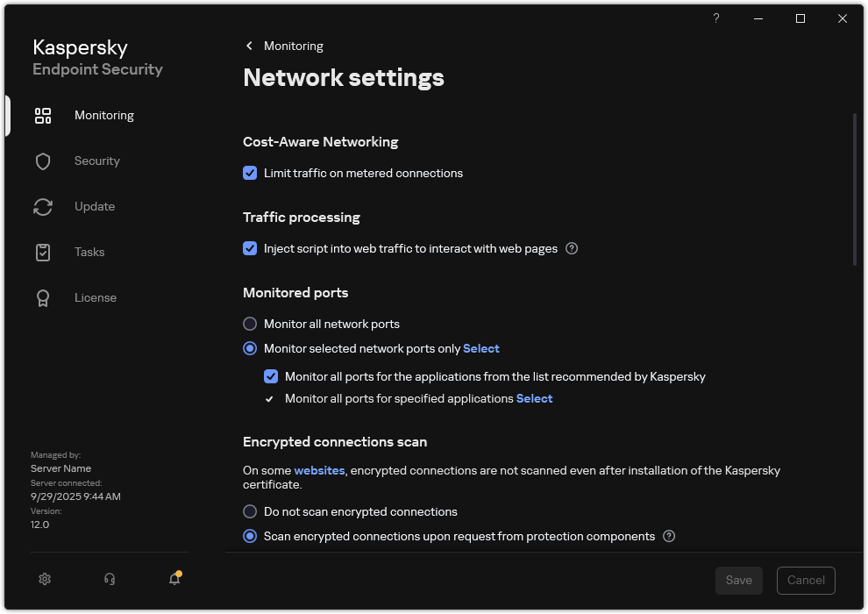This screenshot has height=614, width=868.
Task: Uncheck monitoring ports for Kaspersky recommended applications
Action: pyautogui.click(x=271, y=376)
